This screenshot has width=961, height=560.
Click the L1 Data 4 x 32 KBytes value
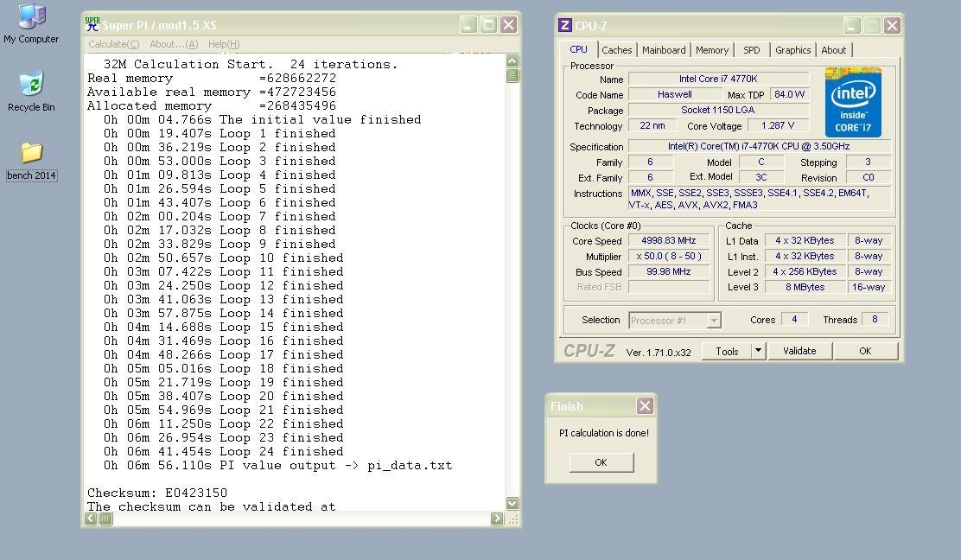[x=805, y=241]
